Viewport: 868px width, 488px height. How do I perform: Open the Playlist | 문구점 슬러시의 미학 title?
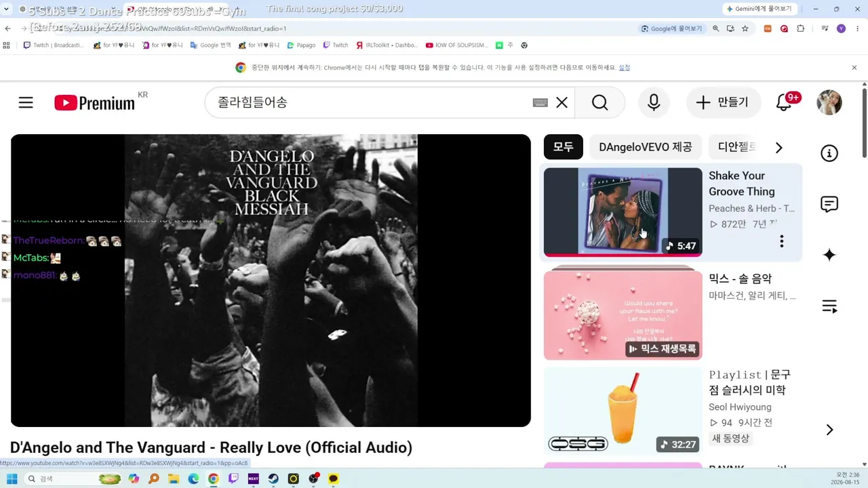750,382
